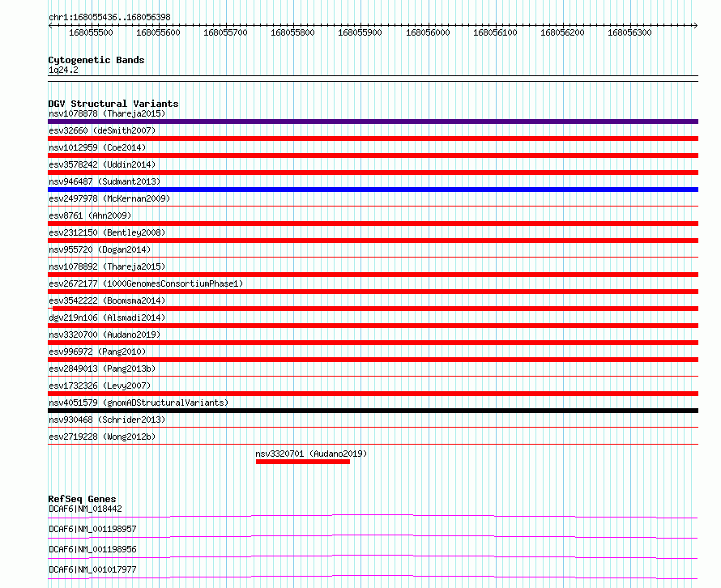
Task: Click the purple bar under nsv1078878
Action: click(373, 121)
